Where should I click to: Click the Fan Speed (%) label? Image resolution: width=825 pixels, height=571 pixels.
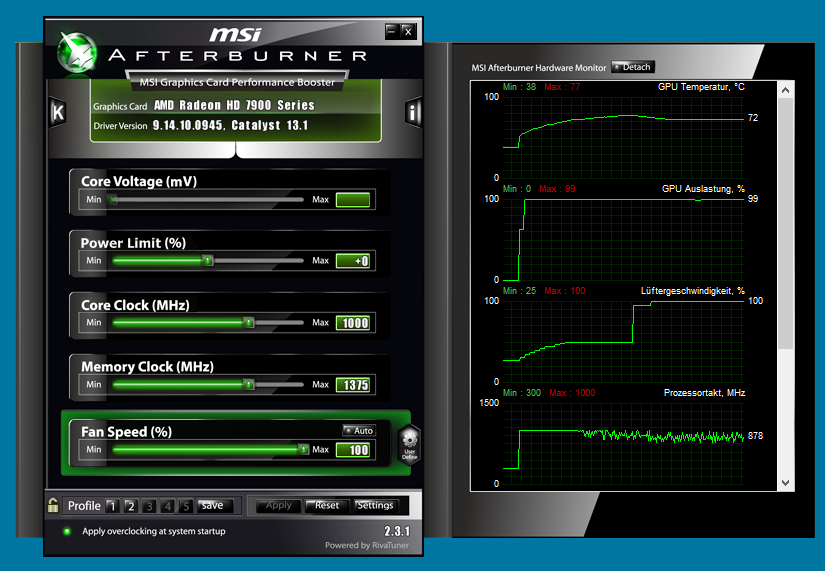[126, 432]
